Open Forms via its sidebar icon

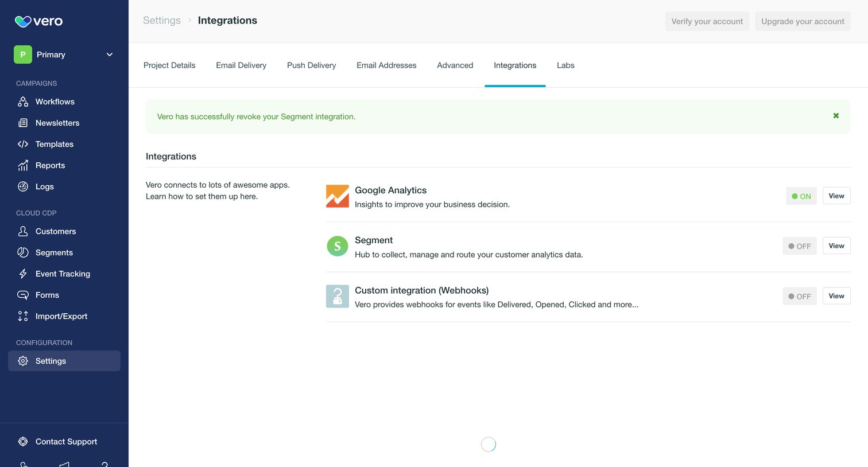(x=23, y=295)
